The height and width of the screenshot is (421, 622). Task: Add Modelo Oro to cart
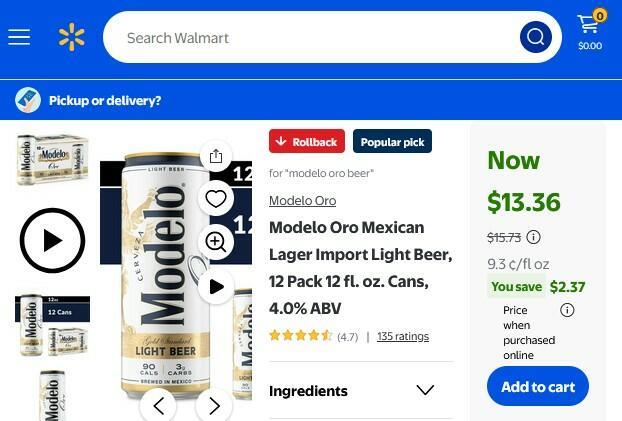tap(538, 387)
